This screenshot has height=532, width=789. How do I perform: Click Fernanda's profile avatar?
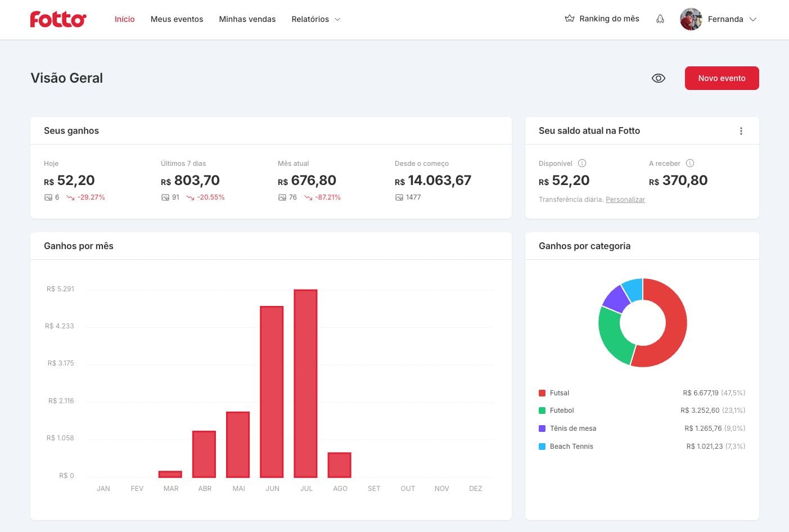(x=691, y=19)
